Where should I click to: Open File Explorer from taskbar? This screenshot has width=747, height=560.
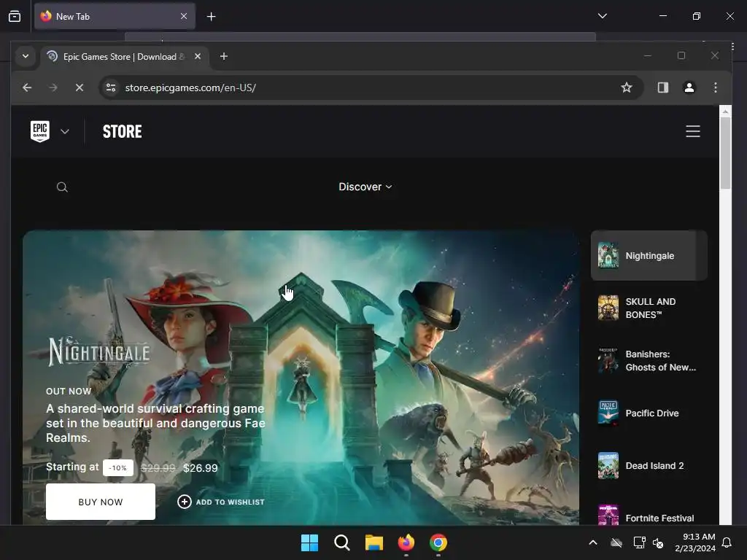[374, 542]
